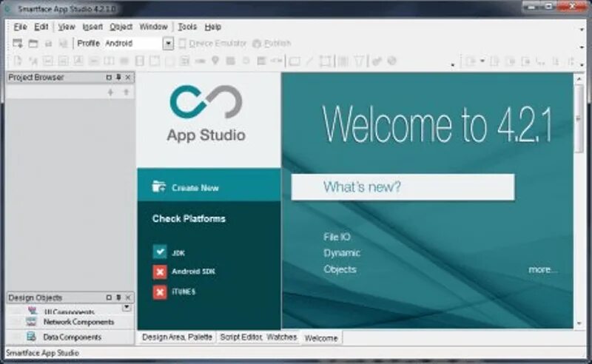592x364 pixels.
Task: Click the globe icon in the toolbar
Action: [x=392, y=61]
